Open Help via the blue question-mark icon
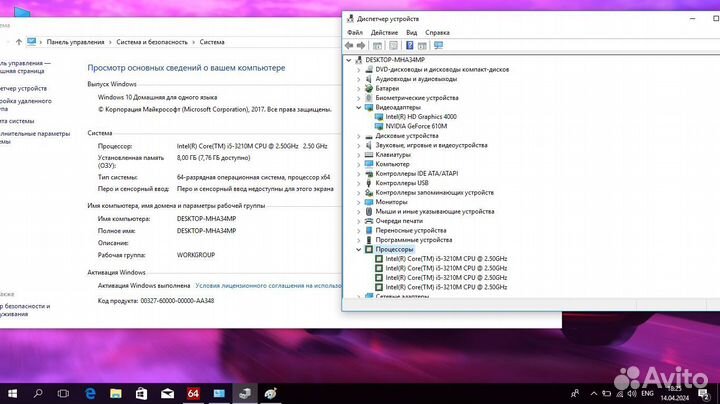Screen dimensions: 720x404 click(x=410, y=45)
